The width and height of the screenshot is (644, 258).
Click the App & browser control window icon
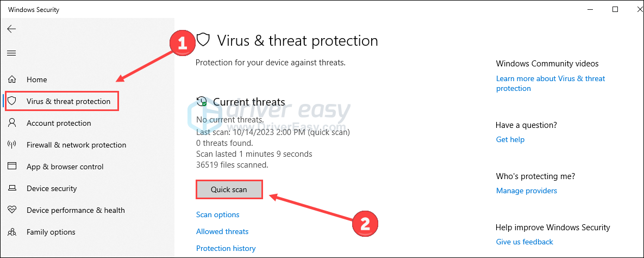[12, 166]
